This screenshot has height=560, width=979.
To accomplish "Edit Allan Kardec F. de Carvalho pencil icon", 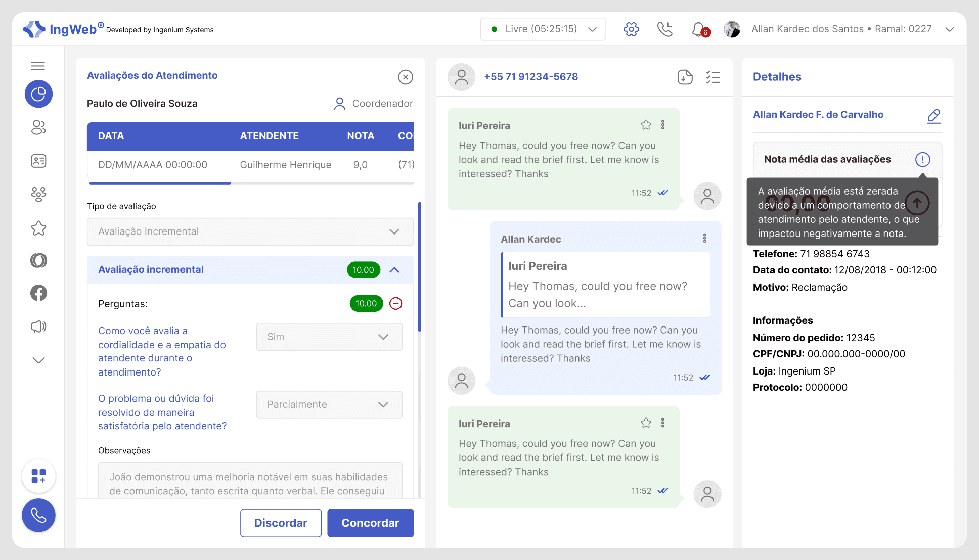I will pyautogui.click(x=934, y=116).
